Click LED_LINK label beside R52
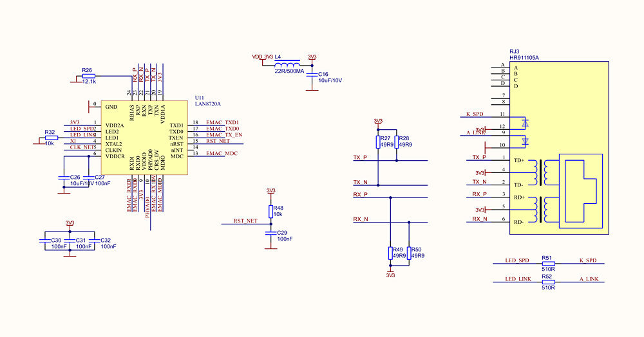The image size is (644, 337). pyautogui.click(x=518, y=279)
